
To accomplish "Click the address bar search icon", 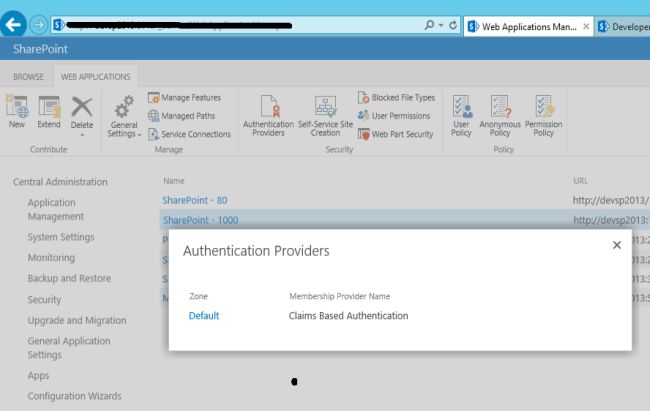I will pyautogui.click(x=429, y=25).
